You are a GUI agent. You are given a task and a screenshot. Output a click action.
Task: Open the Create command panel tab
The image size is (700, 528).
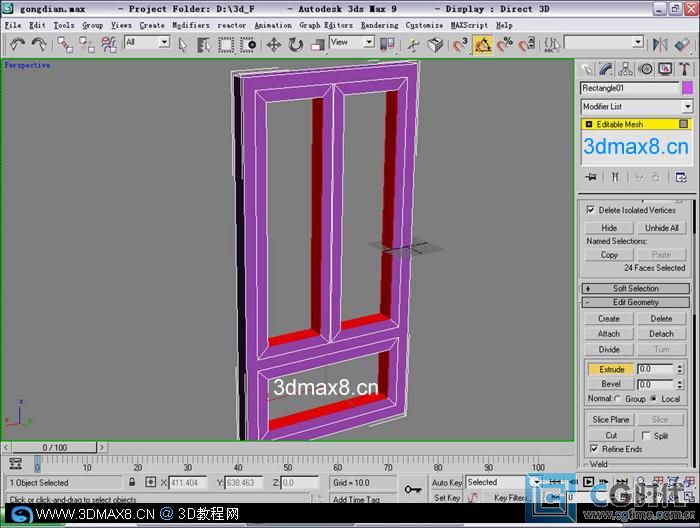pyautogui.click(x=587, y=69)
